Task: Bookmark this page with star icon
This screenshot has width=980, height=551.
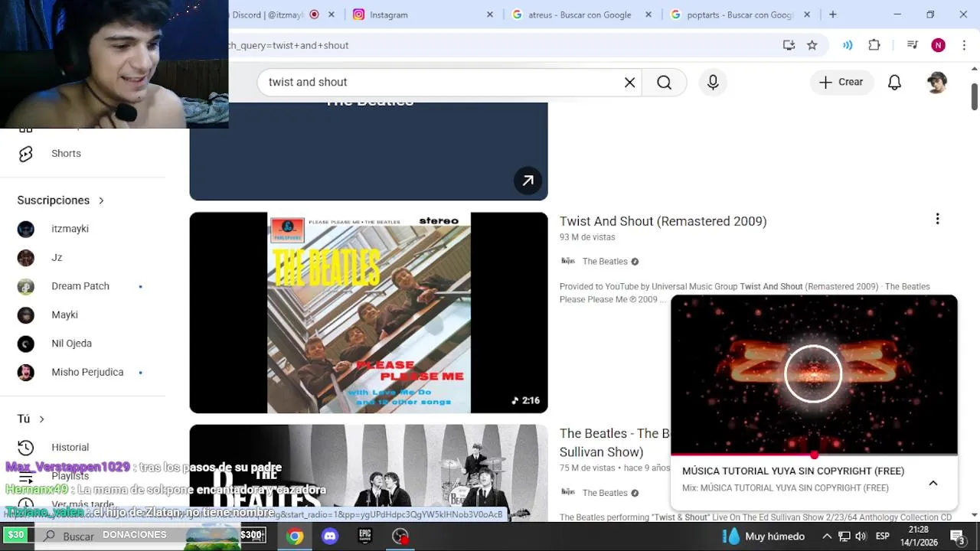Action: point(812,45)
